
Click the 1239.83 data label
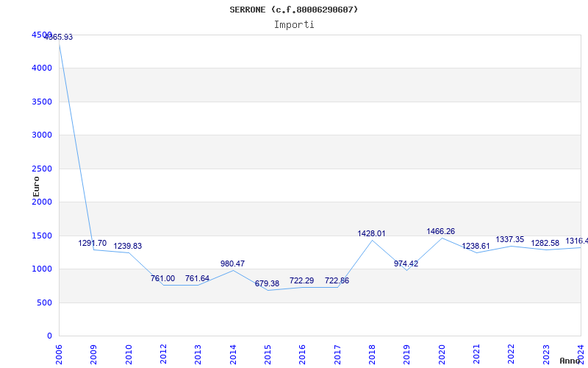click(127, 246)
